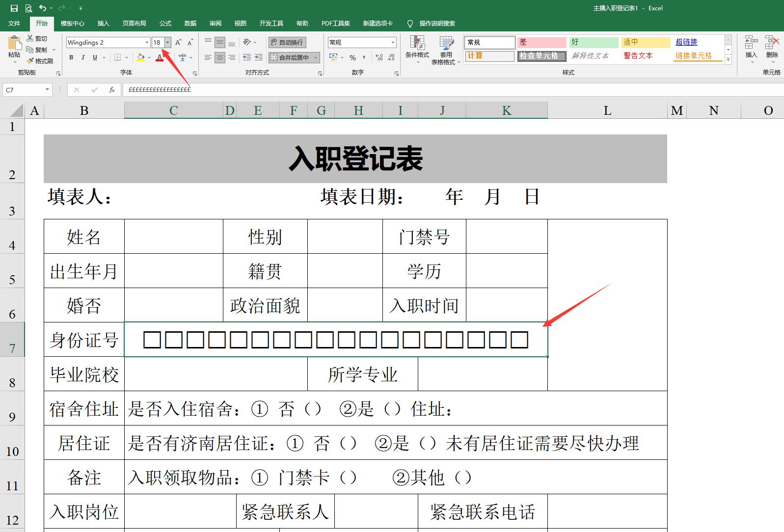The height and width of the screenshot is (532, 784).
Task: Toggle bold formatting
Action: point(71,57)
